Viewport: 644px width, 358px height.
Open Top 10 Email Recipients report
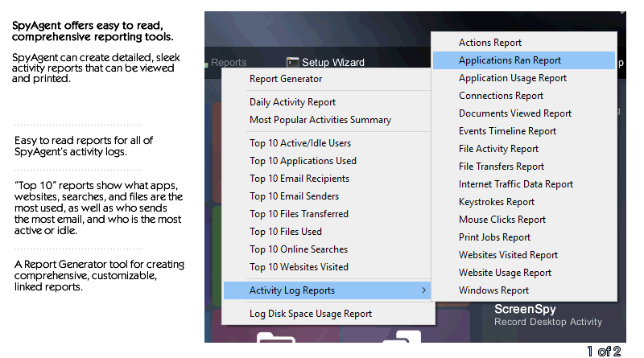pyautogui.click(x=327, y=178)
